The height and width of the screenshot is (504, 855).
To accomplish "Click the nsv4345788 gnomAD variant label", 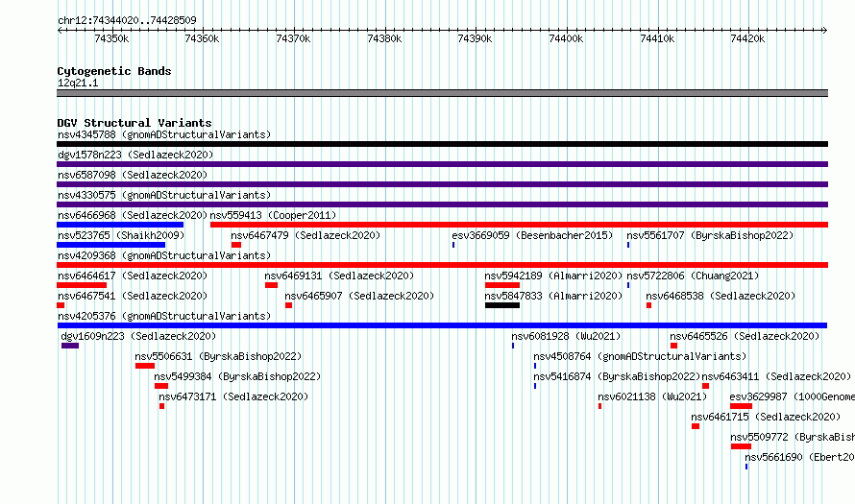I will [164, 134].
